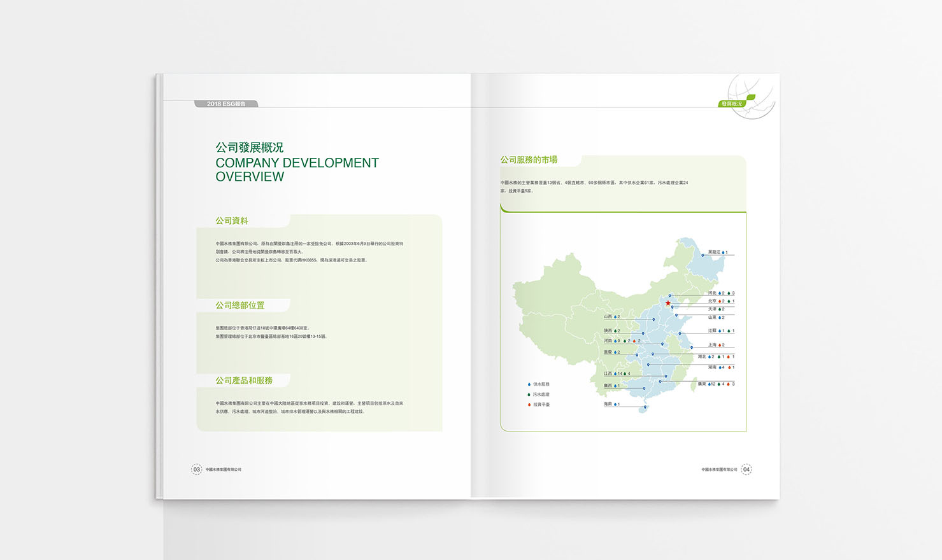Screen dimensions: 942x560
Task: Click the map pin on Hainan island
Action: point(645,407)
